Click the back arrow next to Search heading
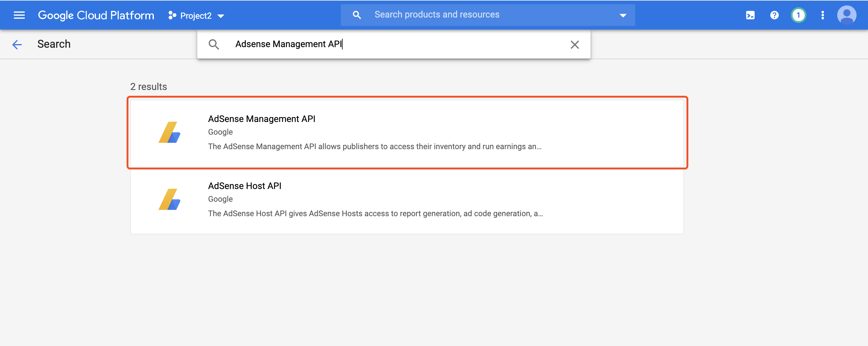Image resolution: width=868 pixels, height=346 pixels. (17, 44)
